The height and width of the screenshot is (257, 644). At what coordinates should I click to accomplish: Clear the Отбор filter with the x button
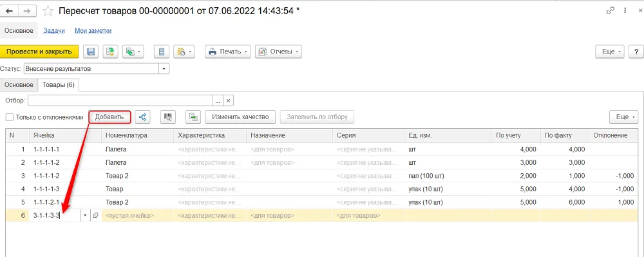(229, 100)
